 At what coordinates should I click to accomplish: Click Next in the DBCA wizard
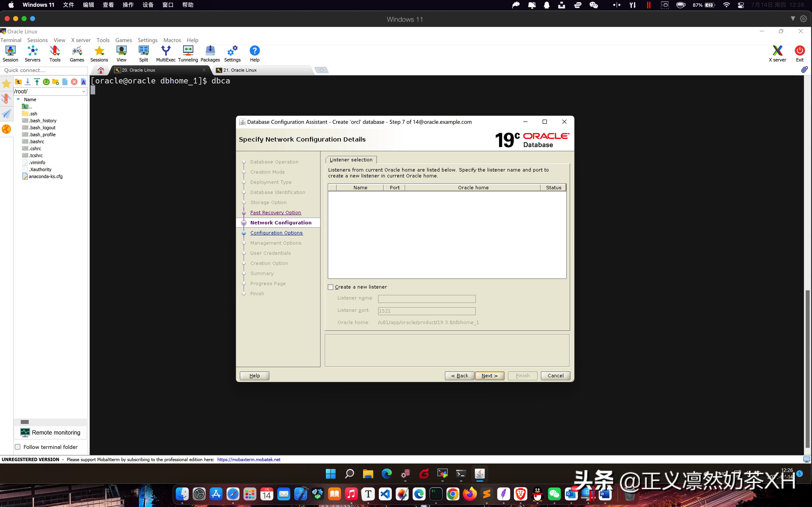(489, 376)
